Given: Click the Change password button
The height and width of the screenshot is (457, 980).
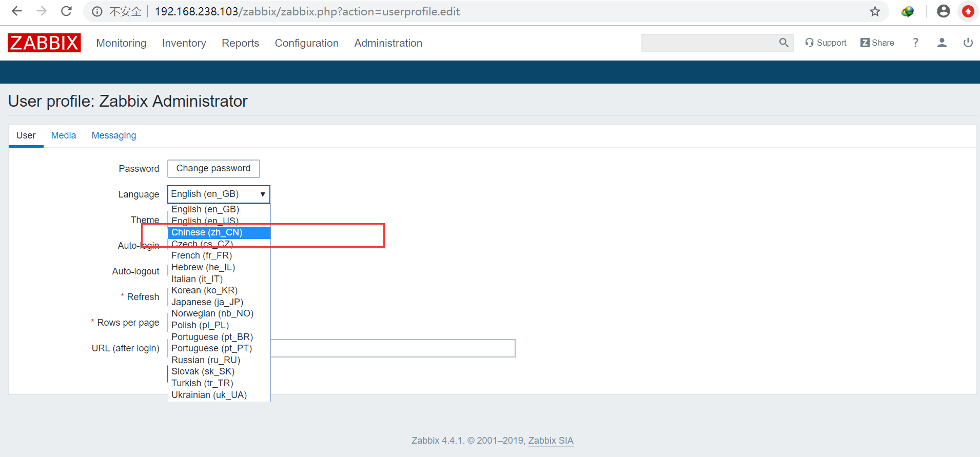Looking at the screenshot, I should point(213,169).
